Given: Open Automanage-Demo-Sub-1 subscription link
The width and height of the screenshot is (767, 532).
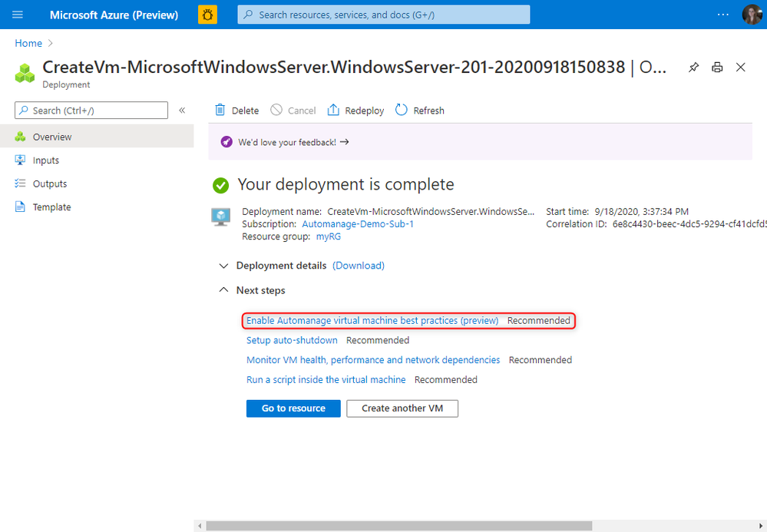Looking at the screenshot, I should tap(358, 224).
